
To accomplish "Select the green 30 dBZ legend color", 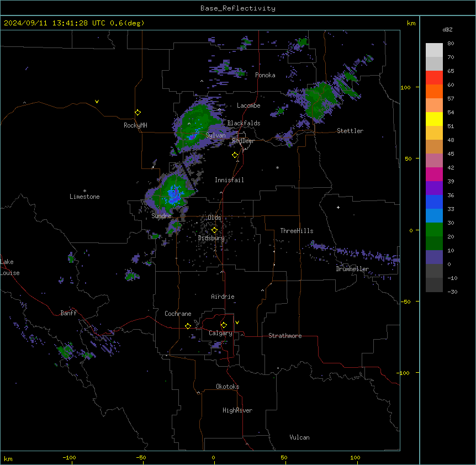I will click(x=434, y=230).
